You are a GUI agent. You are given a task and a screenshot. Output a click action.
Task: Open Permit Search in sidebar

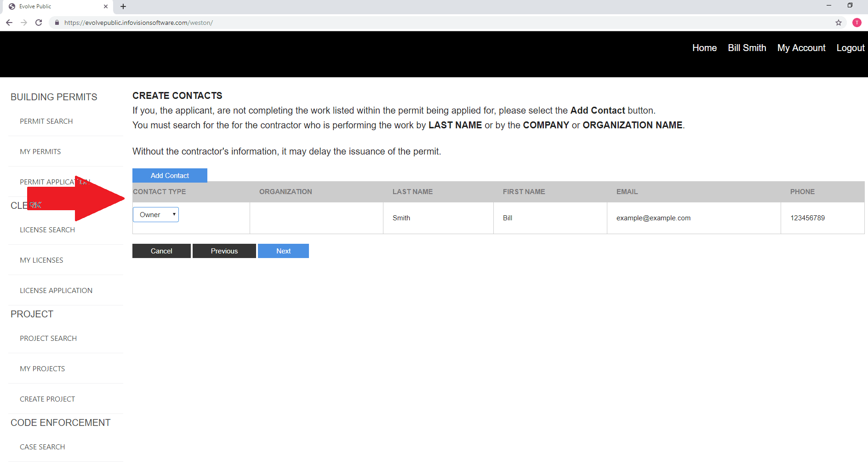[46, 121]
